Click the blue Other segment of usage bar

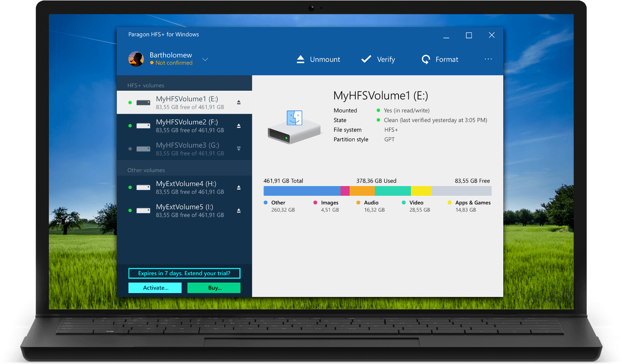click(x=302, y=191)
